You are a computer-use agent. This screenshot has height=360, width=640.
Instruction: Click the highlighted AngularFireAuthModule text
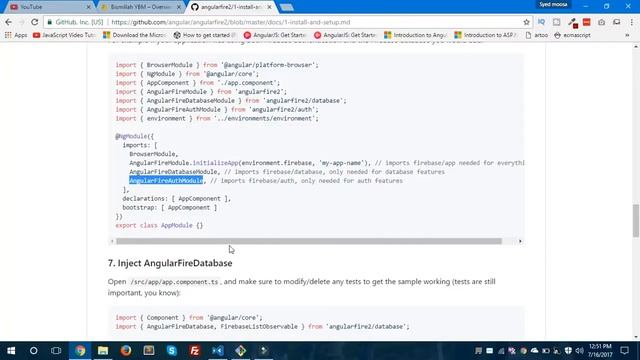166,180
